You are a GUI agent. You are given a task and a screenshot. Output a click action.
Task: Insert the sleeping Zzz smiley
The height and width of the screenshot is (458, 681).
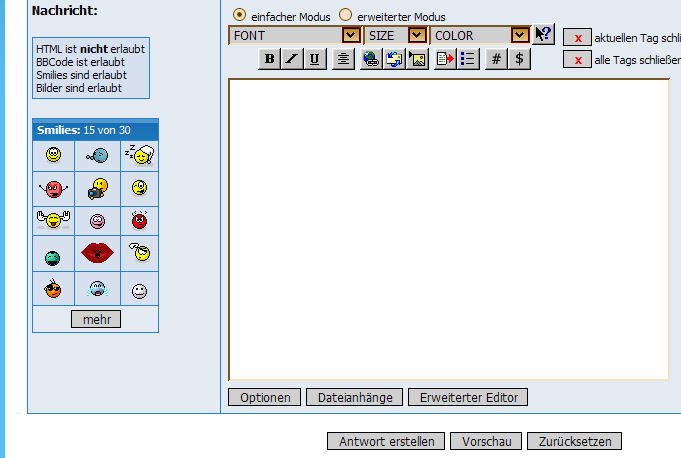tap(139, 155)
